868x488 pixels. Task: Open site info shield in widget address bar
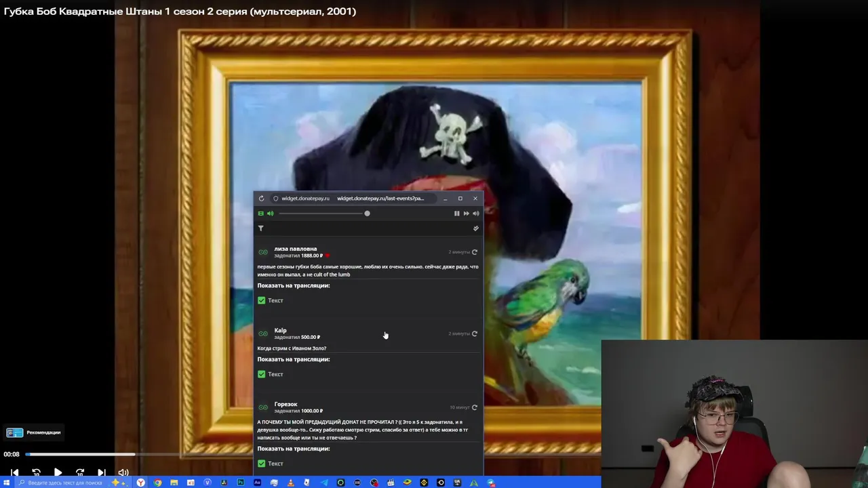click(x=275, y=199)
